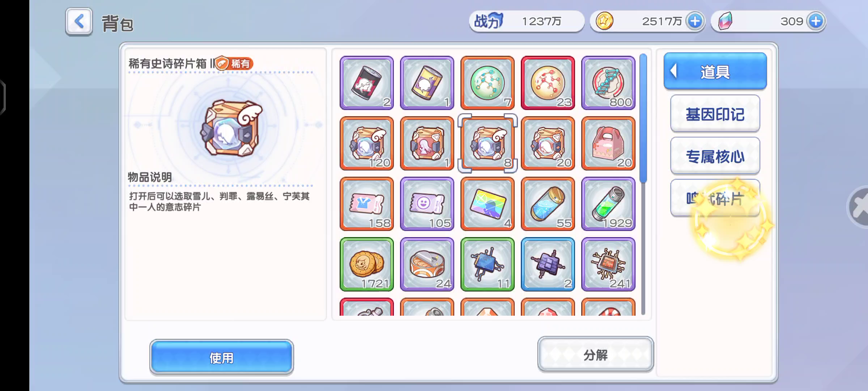Select the winged fragment box with count 120

point(367,143)
